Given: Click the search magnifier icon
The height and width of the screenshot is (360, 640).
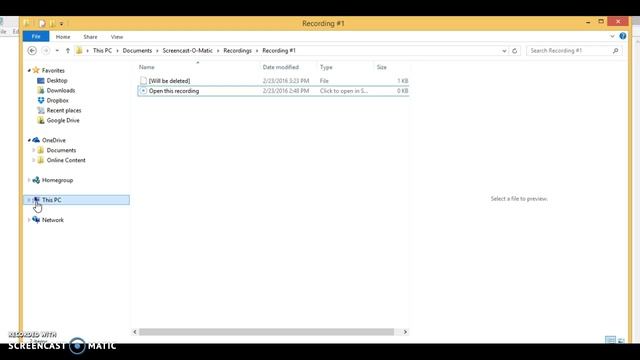Looking at the screenshot, I should coord(616,51).
